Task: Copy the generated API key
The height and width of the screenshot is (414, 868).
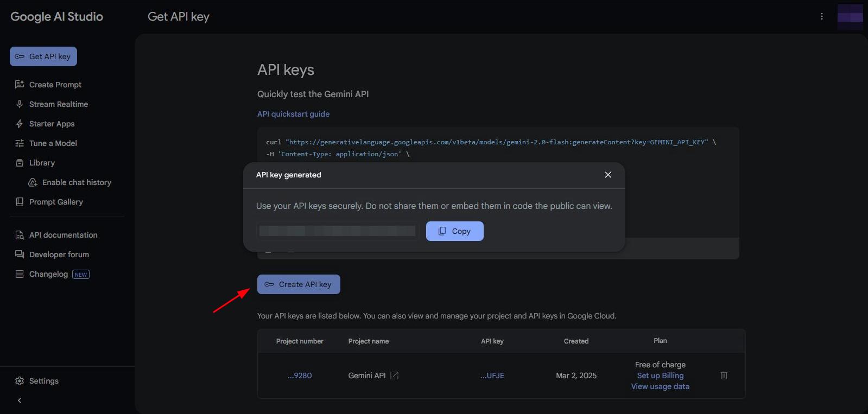Action: (454, 231)
